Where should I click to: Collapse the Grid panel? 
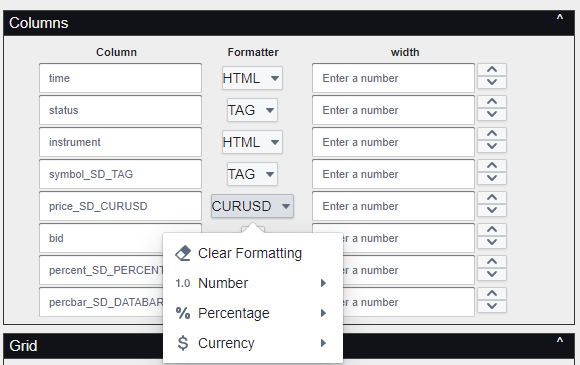560,341
